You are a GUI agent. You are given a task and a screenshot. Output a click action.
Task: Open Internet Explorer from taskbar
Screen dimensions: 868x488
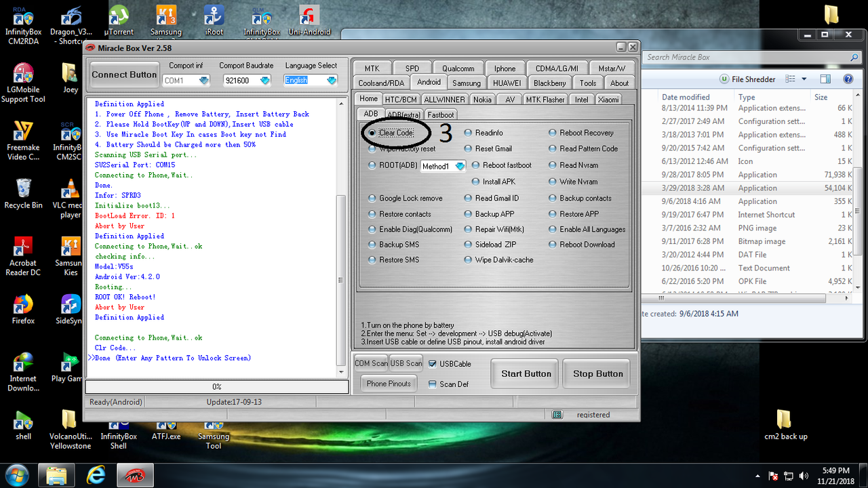click(x=96, y=474)
